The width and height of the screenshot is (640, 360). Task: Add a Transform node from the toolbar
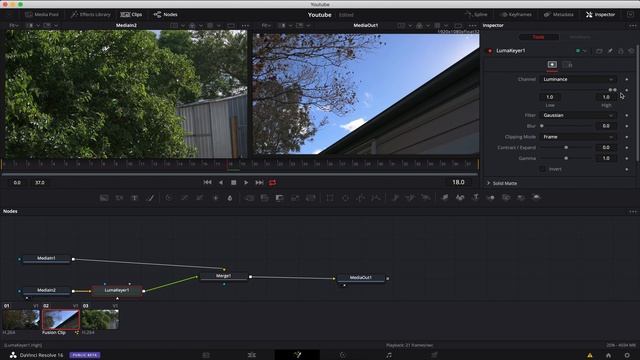311,198
